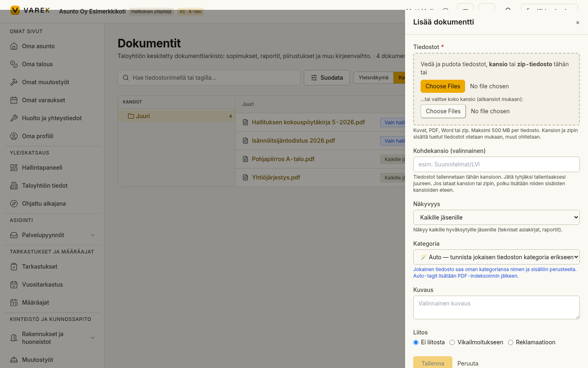Click Vuositarkastus calendar-check icon

[x=14, y=285]
